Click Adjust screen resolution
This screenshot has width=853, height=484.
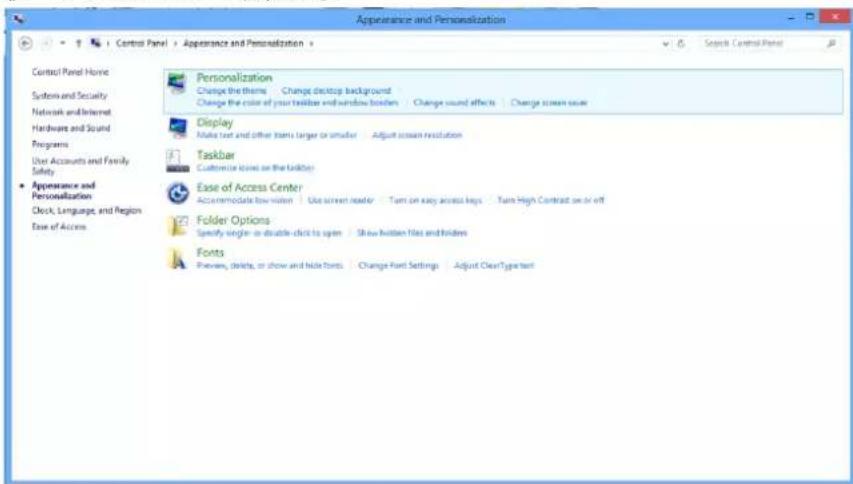point(417,135)
